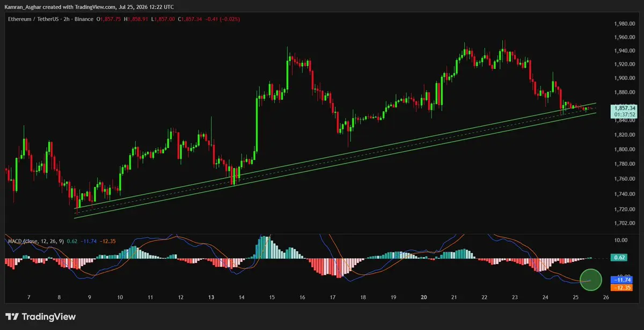644x330 pixels.
Task: Click date label 25 on time axis
Action: click(575, 297)
